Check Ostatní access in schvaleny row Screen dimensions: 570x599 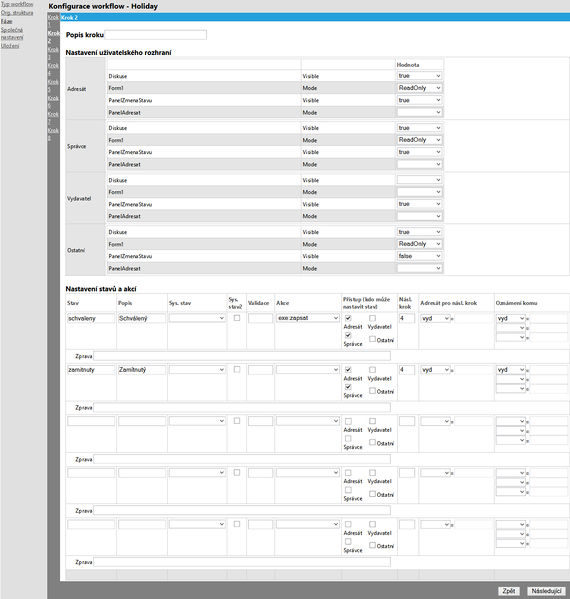372,339
